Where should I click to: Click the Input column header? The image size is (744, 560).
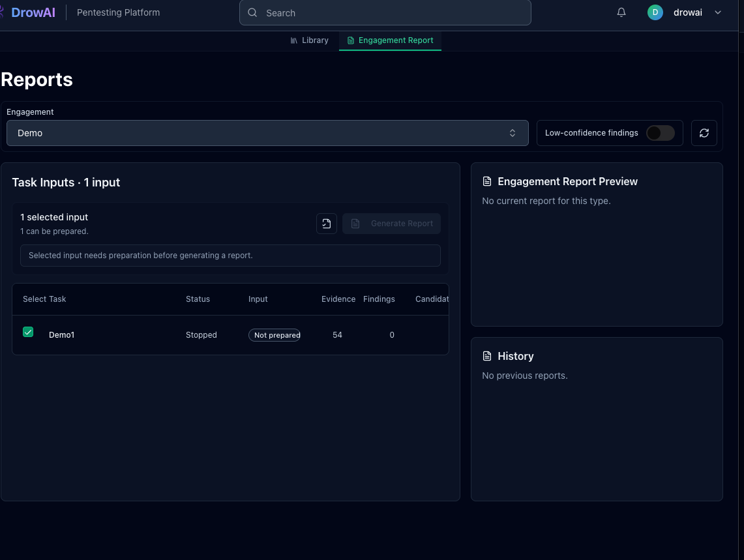(x=258, y=299)
